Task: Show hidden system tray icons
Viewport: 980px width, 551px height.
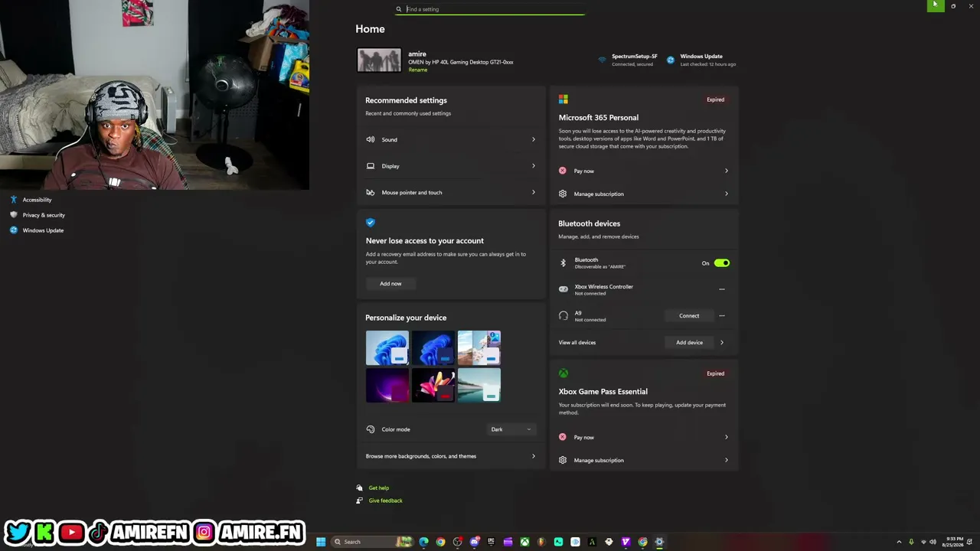Action: 900,542
